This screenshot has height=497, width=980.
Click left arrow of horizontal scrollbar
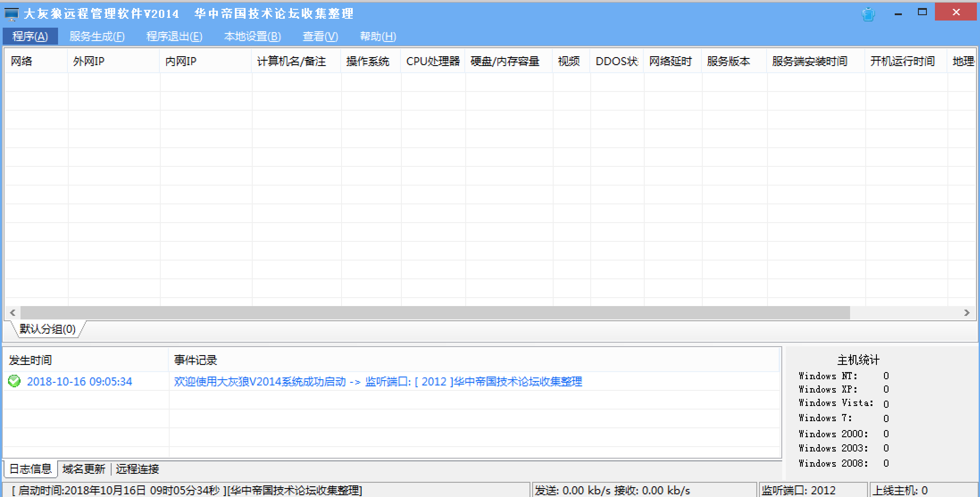pos(13,313)
